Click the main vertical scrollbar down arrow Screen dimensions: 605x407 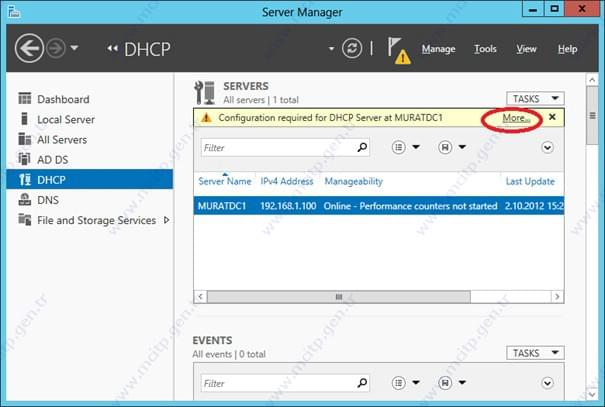click(x=592, y=394)
